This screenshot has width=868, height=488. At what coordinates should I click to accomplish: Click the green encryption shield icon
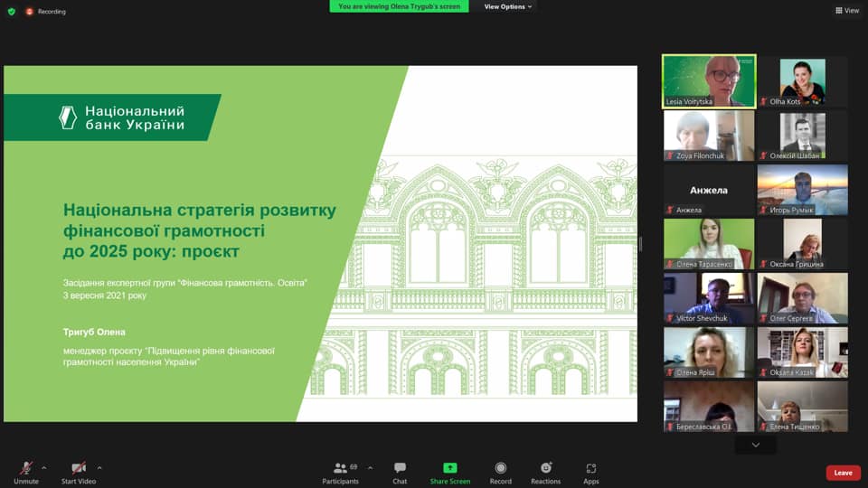click(x=11, y=11)
